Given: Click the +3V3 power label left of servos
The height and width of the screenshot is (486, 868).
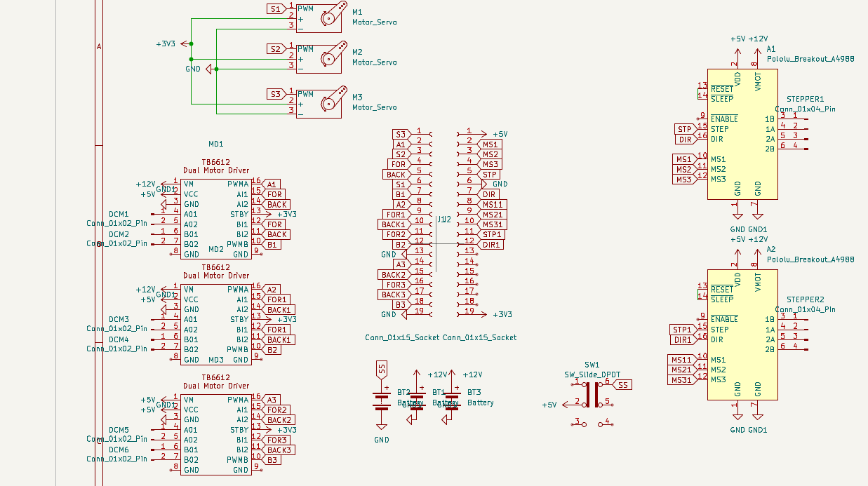Looking at the screenshot, I should [166, 43].
